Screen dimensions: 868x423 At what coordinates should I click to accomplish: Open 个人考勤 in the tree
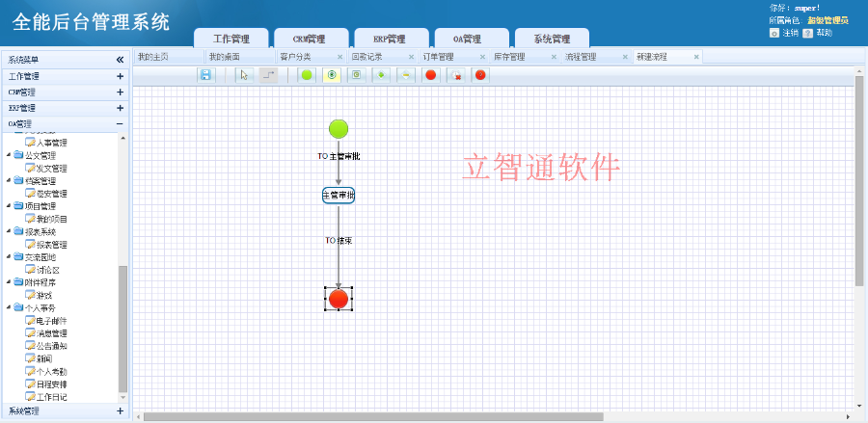tap(52, 372)
